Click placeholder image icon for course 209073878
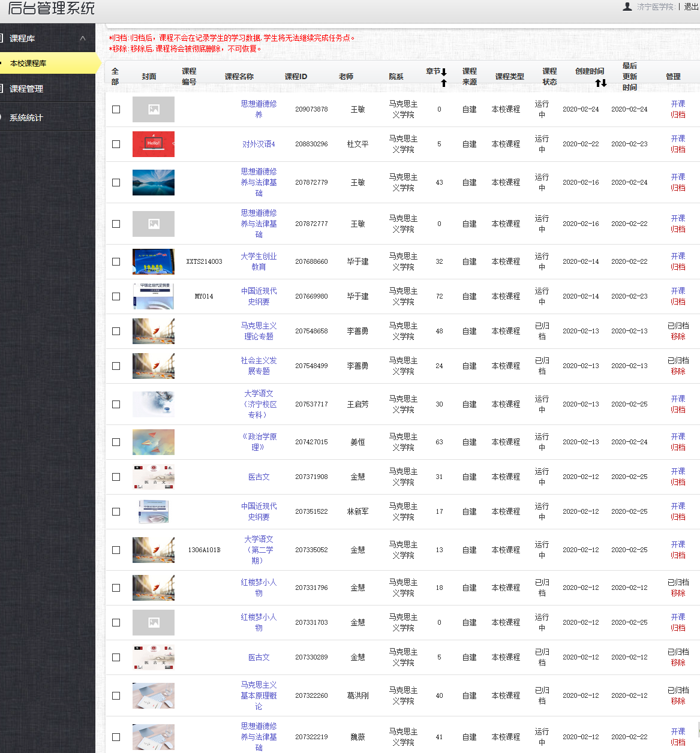The width and height of the screenshot is (700, 753). coord(154,109)
